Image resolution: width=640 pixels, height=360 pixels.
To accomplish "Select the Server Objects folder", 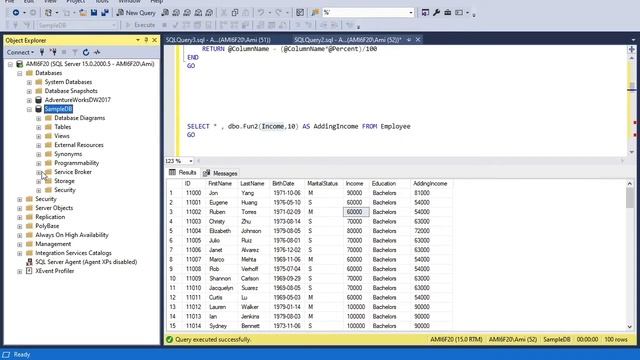I will tap(54, 208).
